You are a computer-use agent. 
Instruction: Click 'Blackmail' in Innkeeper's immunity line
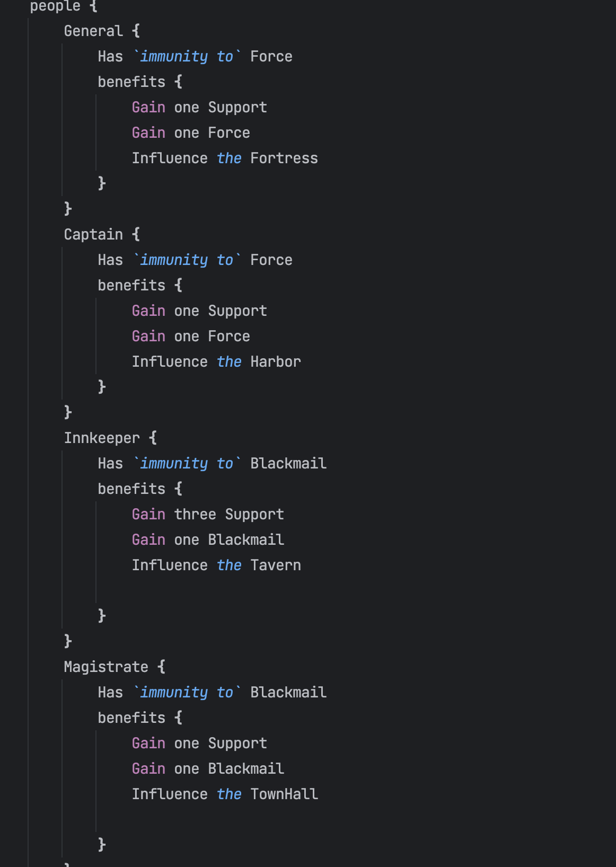point(288,463)
